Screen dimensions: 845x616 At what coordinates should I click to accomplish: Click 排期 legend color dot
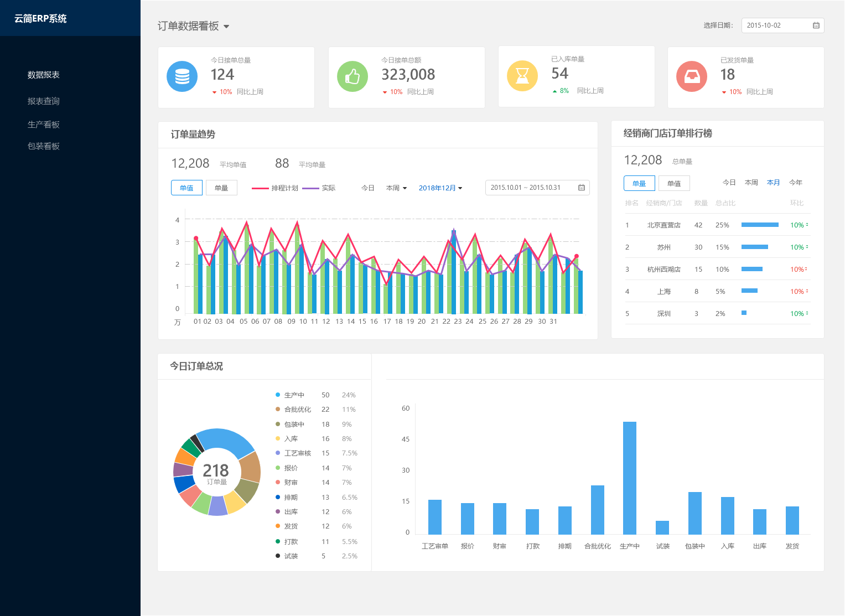coord(278,497)
